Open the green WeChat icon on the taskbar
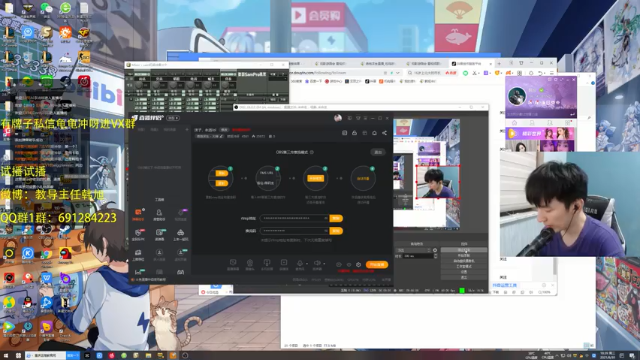This screenshot has height=360, width=640. click(124, 356)
